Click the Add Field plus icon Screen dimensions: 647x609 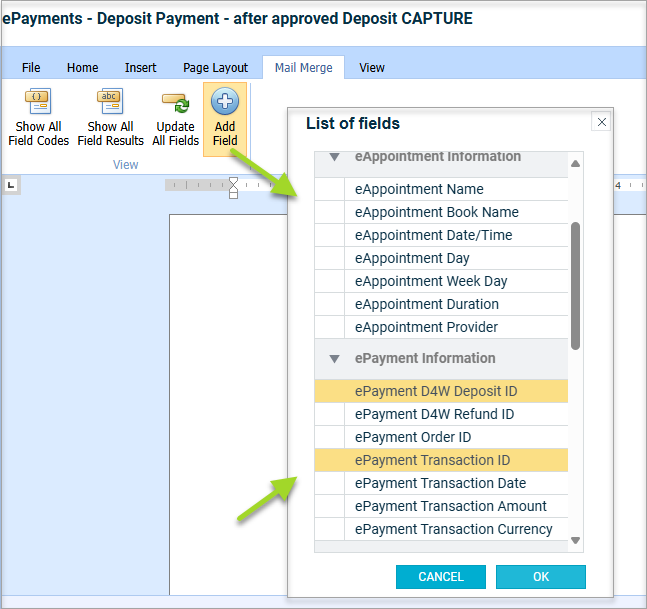tap(225, 102)
